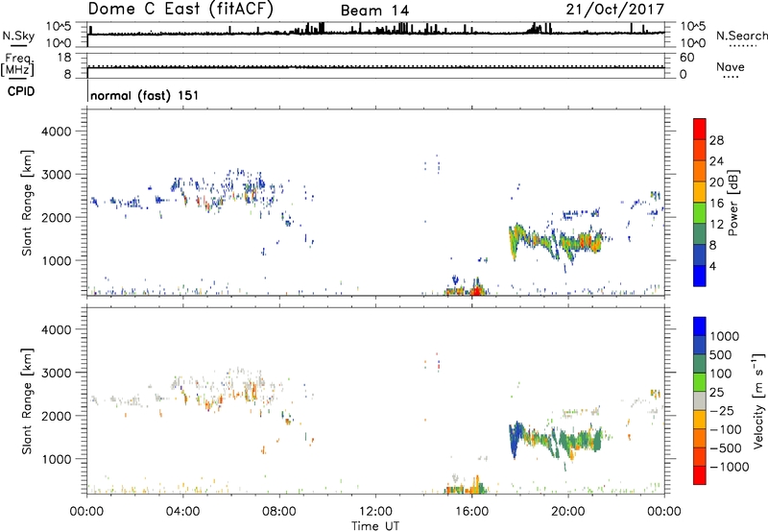Select the 'N.Sky' legend label
768x532 pixels.
18,36
